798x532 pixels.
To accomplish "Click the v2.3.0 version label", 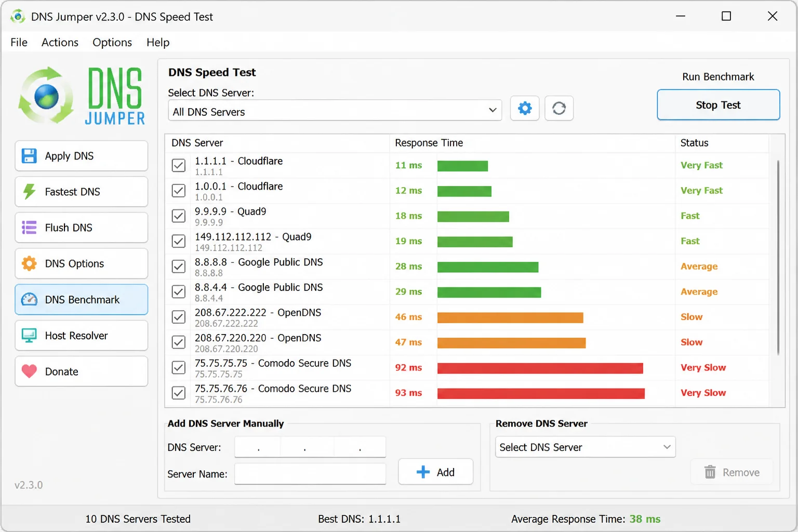I will coord(29,485).
